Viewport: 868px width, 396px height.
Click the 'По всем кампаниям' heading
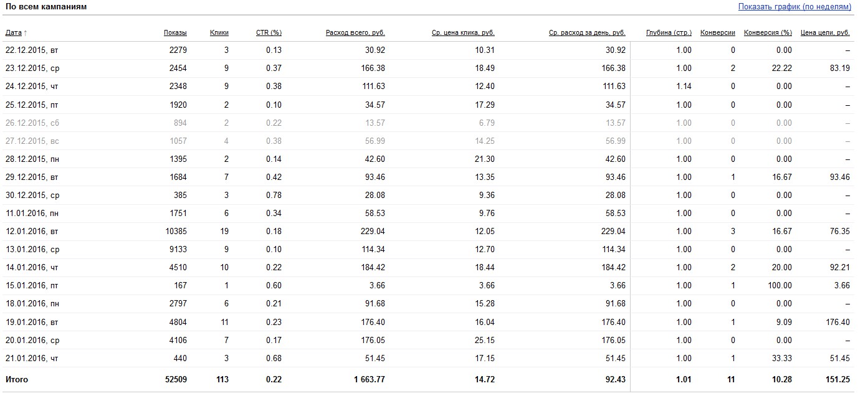tap(46, 7)
